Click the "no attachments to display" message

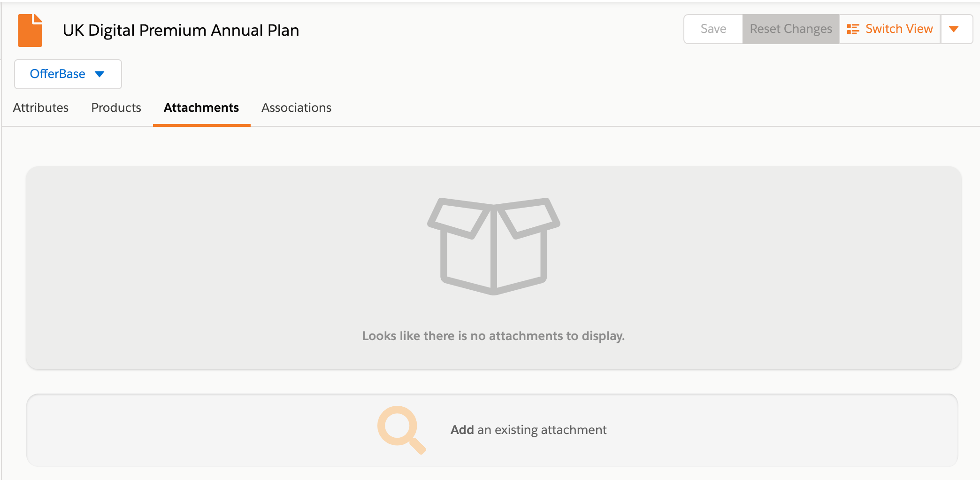(x=493, y=336)
